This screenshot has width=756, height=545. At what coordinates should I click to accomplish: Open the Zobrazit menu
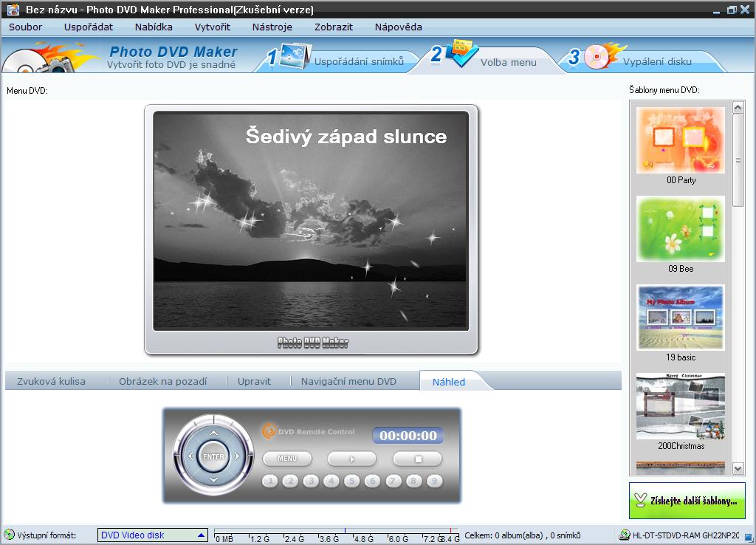pyautogui.click(x=333, y=27)
